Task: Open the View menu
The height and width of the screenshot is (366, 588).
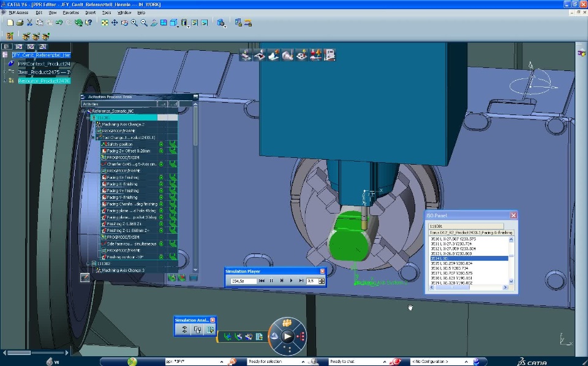Action: click(53, 12)
